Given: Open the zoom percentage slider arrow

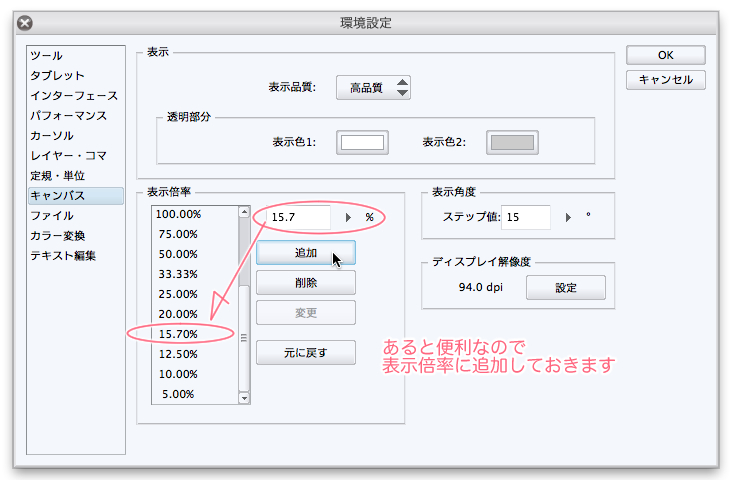Looking at the screenshot, I should [348, 217].
